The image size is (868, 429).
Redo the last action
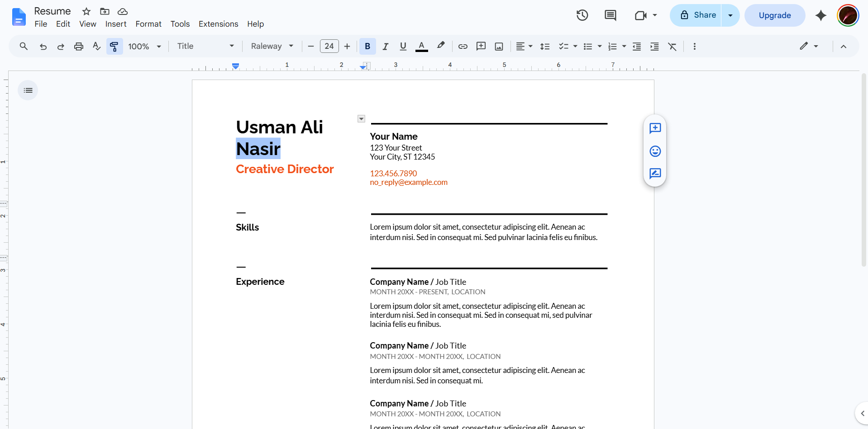tap(61, 46)
